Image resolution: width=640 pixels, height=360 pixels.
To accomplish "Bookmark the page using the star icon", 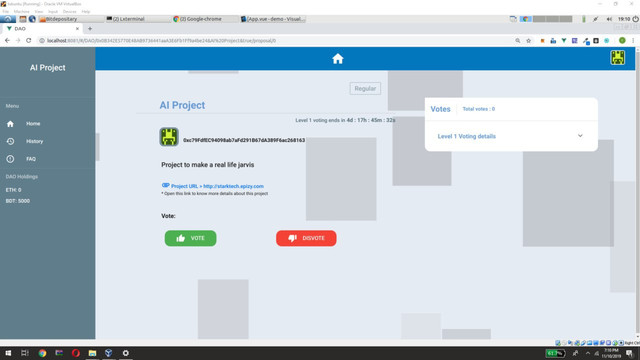I will pyautogui.click(x=529, y=40).
